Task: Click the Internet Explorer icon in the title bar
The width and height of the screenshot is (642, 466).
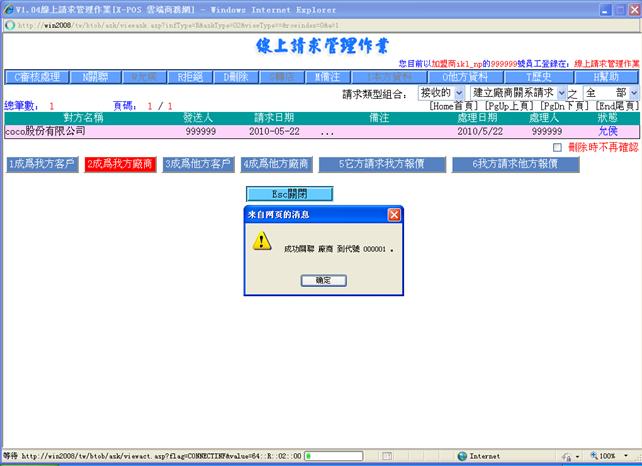Action: click(x=8, y=8)
